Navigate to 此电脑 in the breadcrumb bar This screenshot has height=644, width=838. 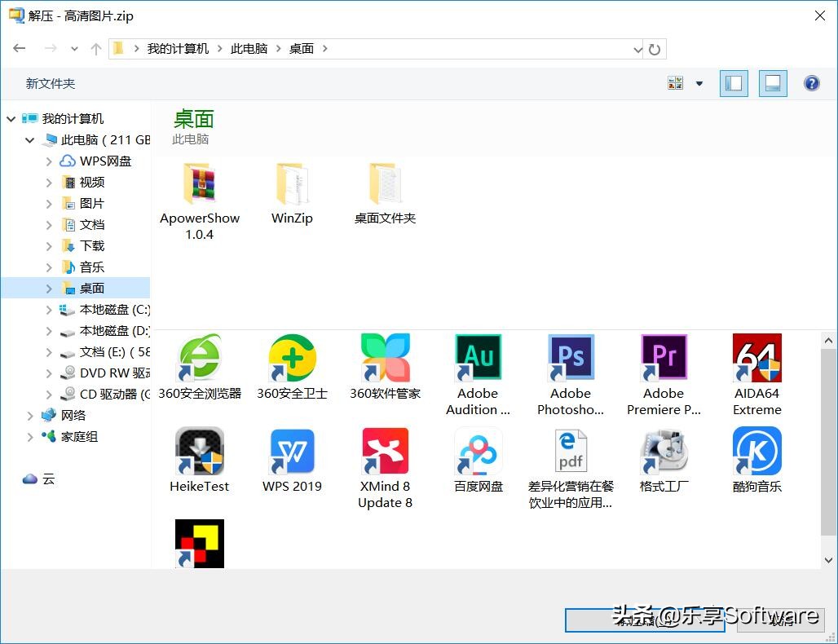pos(249,48)
